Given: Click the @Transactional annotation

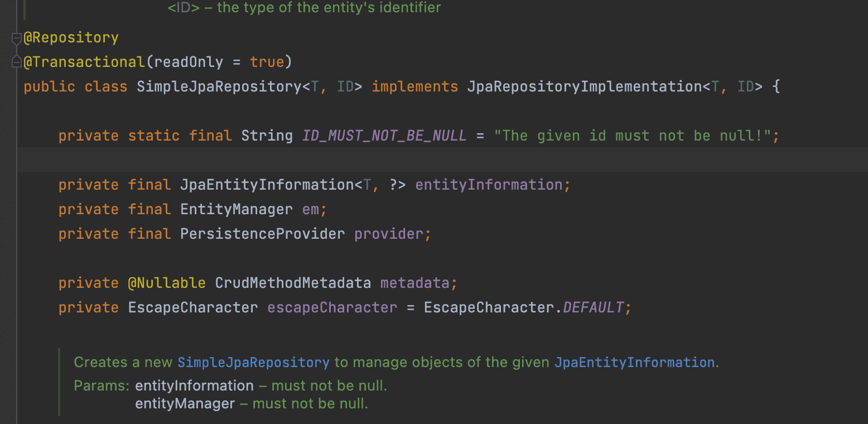Looking at the screenshot, I should pos(84,62).
